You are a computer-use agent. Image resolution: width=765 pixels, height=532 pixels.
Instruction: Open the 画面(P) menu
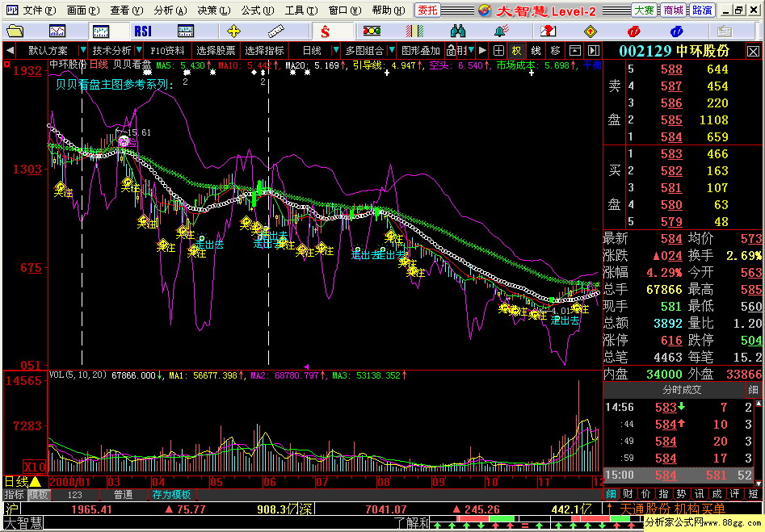tap(83, 10)
